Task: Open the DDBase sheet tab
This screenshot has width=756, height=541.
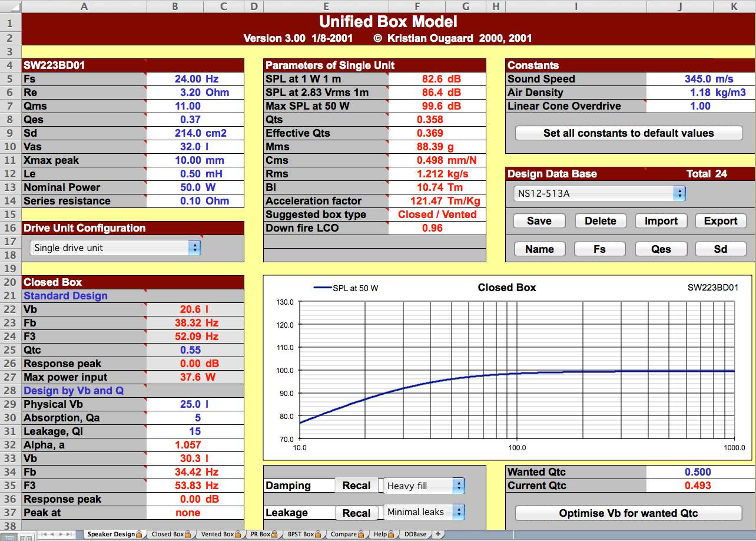Action: 415,535
